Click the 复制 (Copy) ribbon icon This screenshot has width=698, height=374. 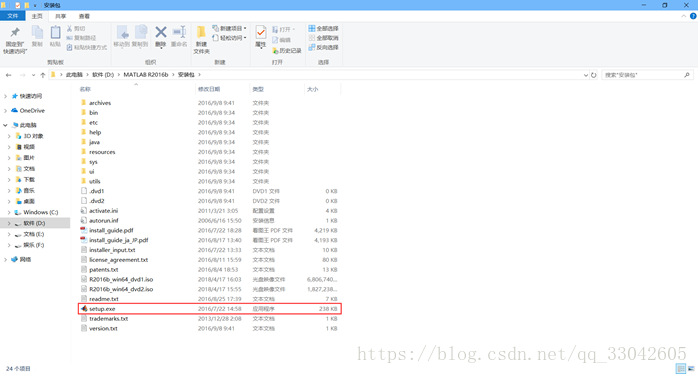pos(37,37)
